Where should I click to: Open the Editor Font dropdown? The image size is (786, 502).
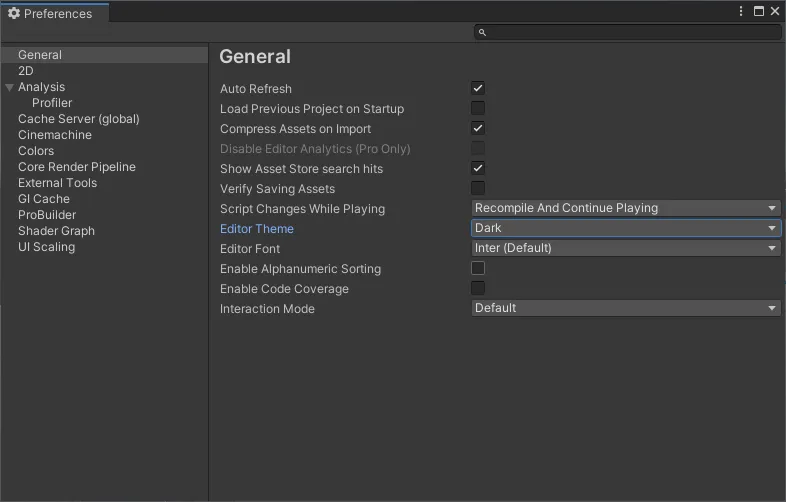coord(626,248)
